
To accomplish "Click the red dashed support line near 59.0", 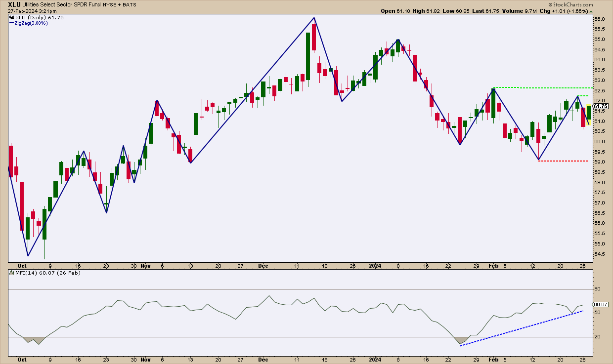I will click(563, 161).
